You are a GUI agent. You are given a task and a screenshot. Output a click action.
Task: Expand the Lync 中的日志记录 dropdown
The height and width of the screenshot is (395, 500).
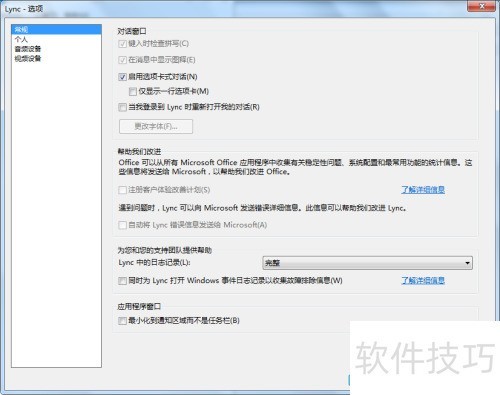[367, 263]
